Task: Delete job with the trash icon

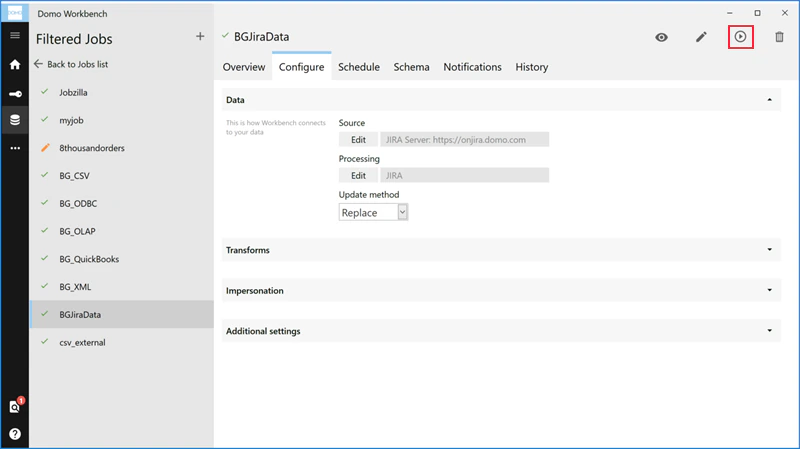Action: pyautogui.click(x=779, y=37)
